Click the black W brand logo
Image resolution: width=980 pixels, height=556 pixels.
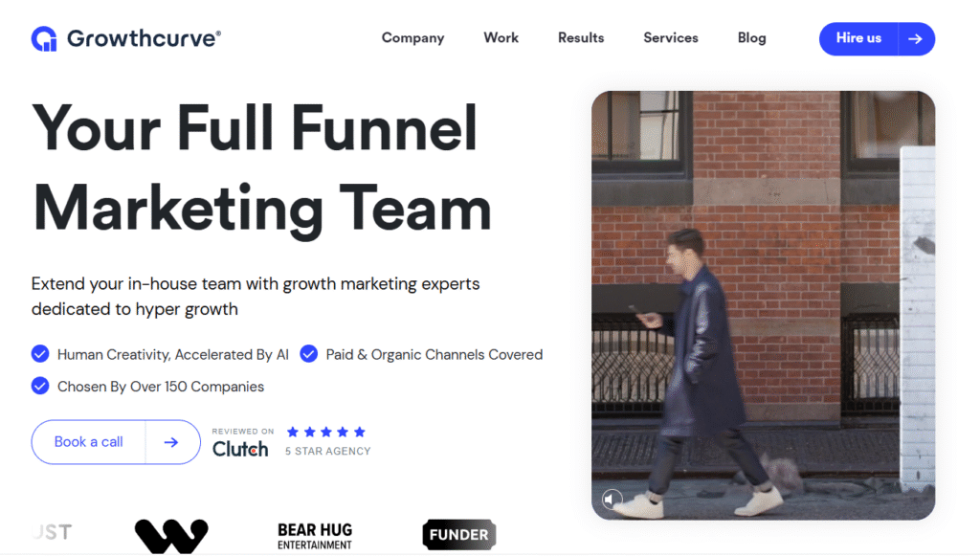coord(171,535)
